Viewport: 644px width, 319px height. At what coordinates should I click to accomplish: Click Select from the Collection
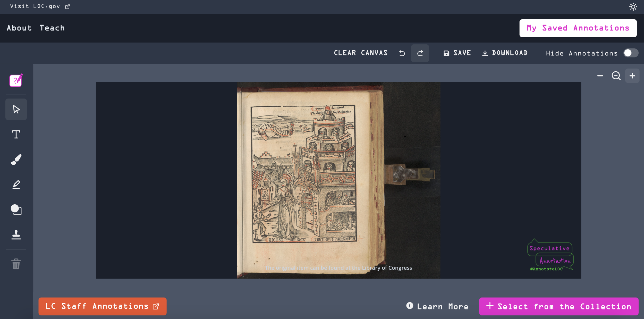coord(558,306)
